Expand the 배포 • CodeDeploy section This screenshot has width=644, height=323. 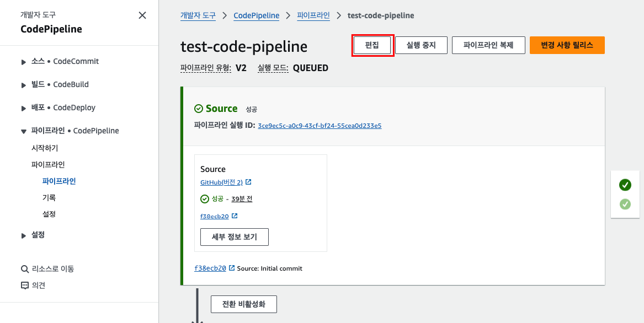tap(23, 109)
